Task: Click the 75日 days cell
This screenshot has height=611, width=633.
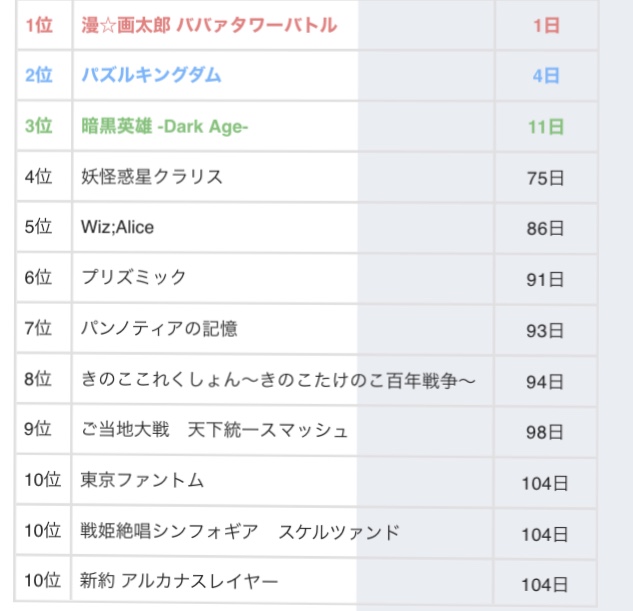Action: click(546, 178)
